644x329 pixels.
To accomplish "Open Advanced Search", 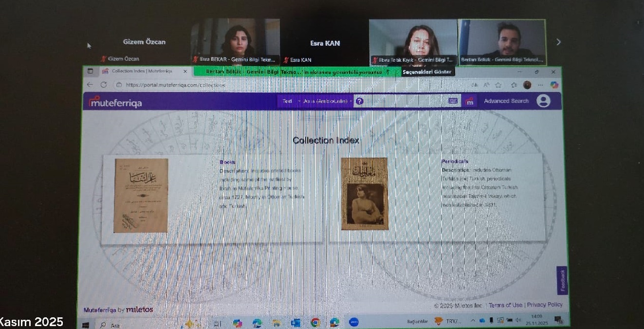I will 506,101.
